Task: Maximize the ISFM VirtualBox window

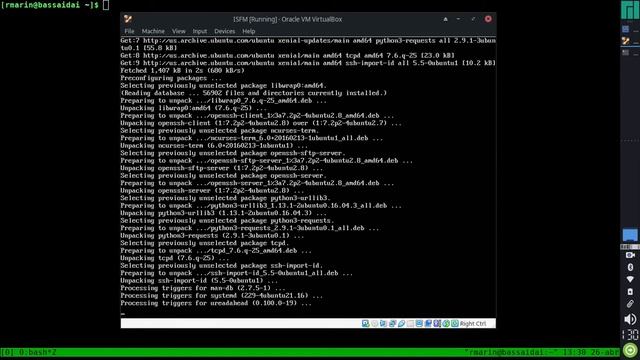Action: coord(473,19)
